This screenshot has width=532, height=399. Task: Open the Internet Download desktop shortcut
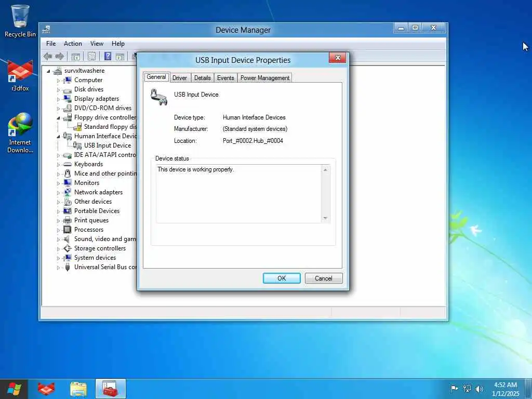pyautogui.click(x=20, y=133)
